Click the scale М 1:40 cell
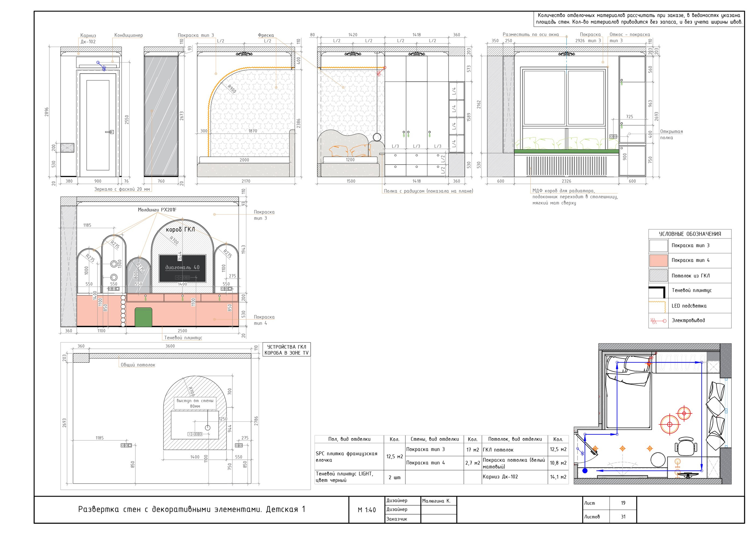Image resolution: width=756 pixels, height=534 pixels. point(366,510)
